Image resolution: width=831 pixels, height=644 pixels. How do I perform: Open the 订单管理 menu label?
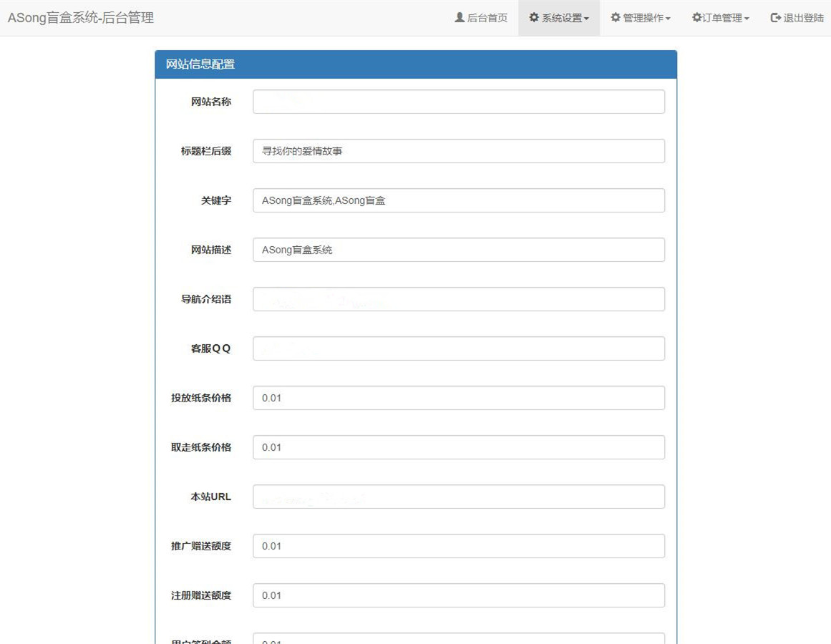coord(722,18)
